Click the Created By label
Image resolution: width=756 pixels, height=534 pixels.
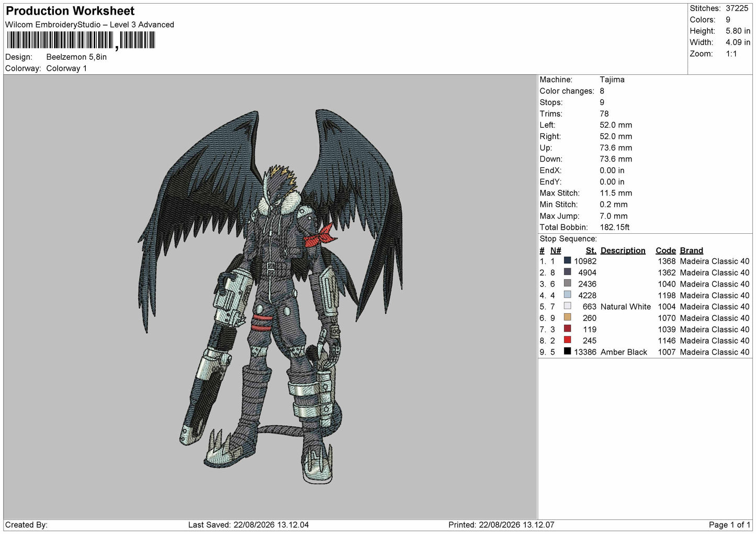[x=26, y=525]
